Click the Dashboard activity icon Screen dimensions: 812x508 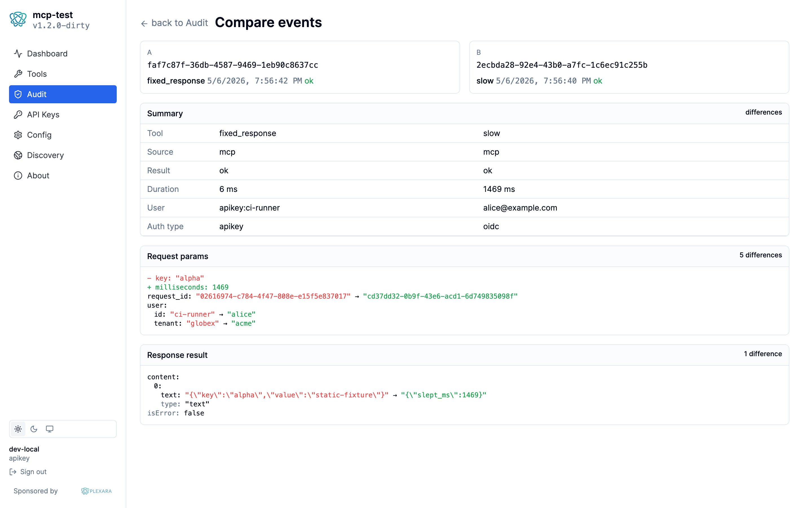coord(18,54)
